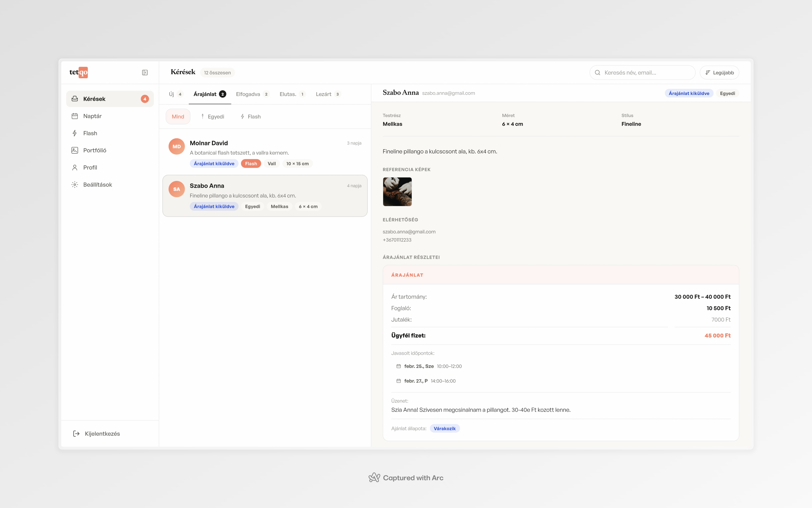
Task: Click the Kijelentkezés logout icon
Action: click(76, 433)
